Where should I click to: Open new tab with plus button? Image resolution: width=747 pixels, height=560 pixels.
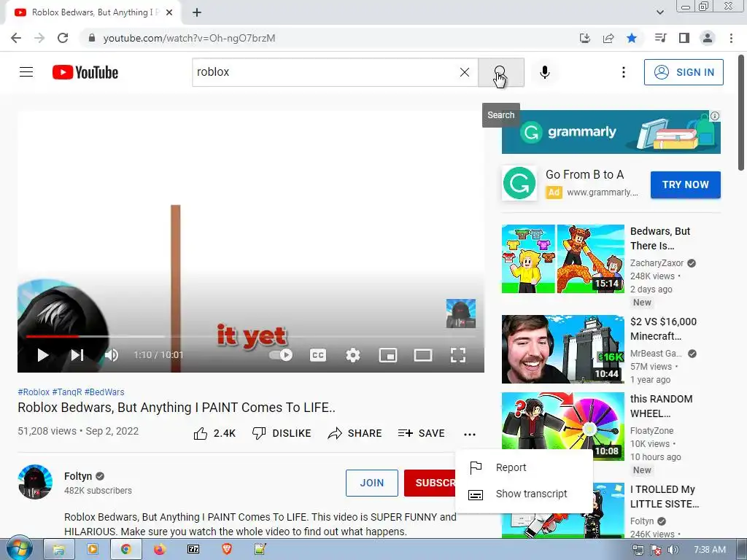pyautogui.click(x=197, y=12)
